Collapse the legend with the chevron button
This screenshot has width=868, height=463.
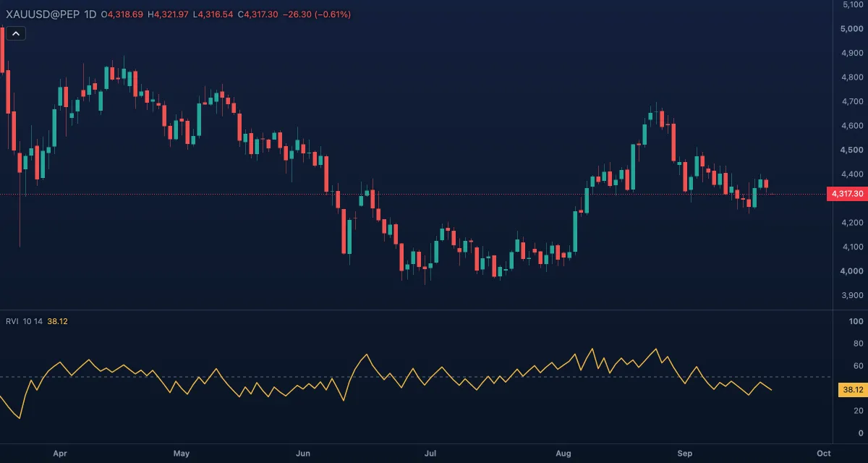[16, 33]
